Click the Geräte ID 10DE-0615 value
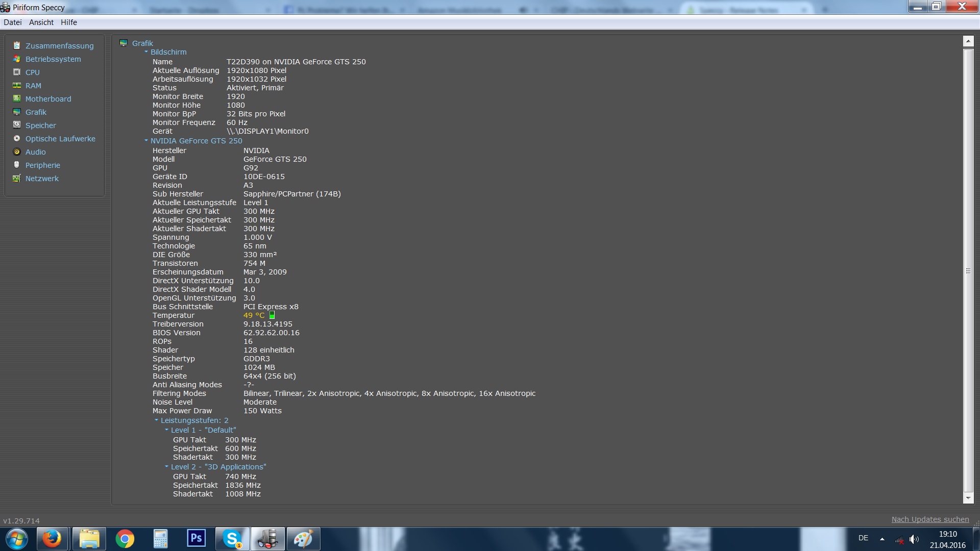This screenshot has width=980, height=551. coord(264,177)
